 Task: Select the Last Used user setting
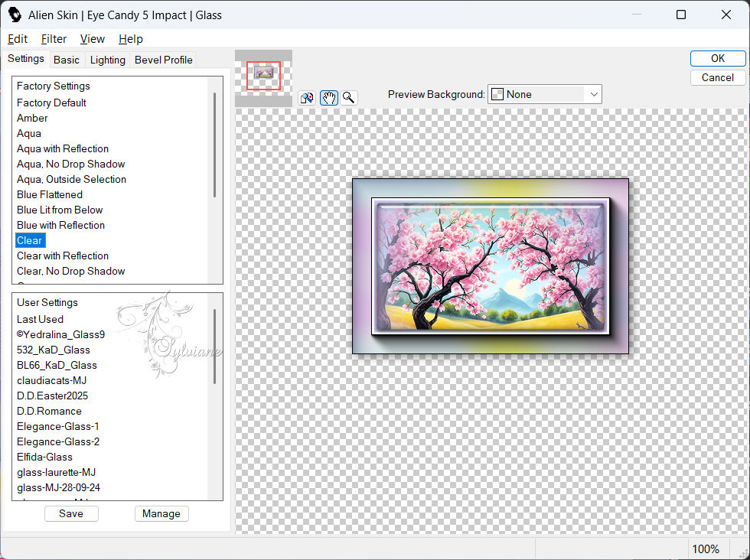click(40, 320)
